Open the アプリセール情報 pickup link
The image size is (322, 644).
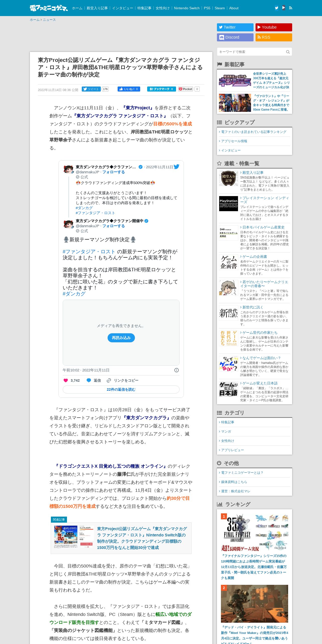click(x=234, y=141)
